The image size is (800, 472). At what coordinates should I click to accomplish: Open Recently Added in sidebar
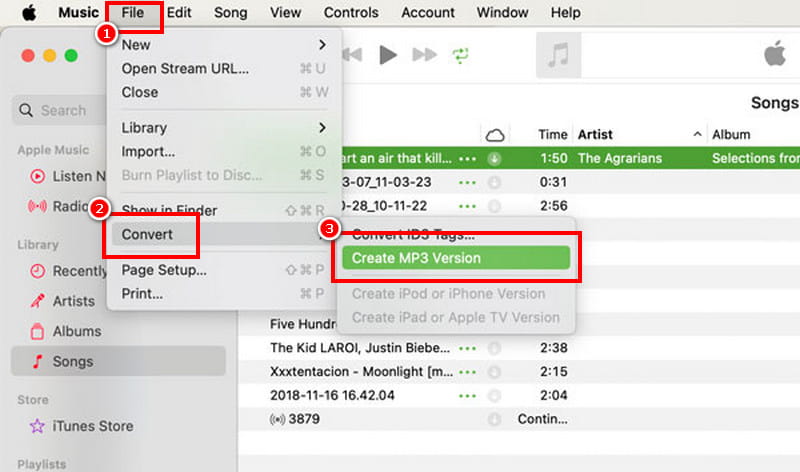coord(69,271)
